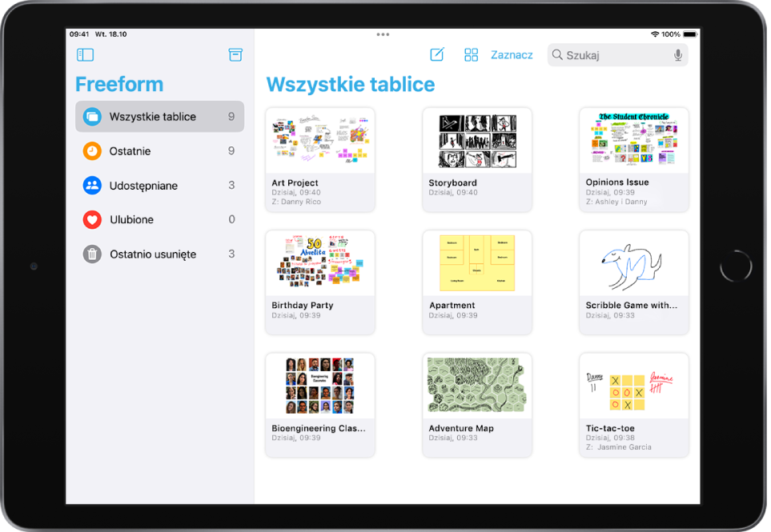Click the Freeform sidebar heading
This screenshot has width=771, height=532.
click(119, 84)
